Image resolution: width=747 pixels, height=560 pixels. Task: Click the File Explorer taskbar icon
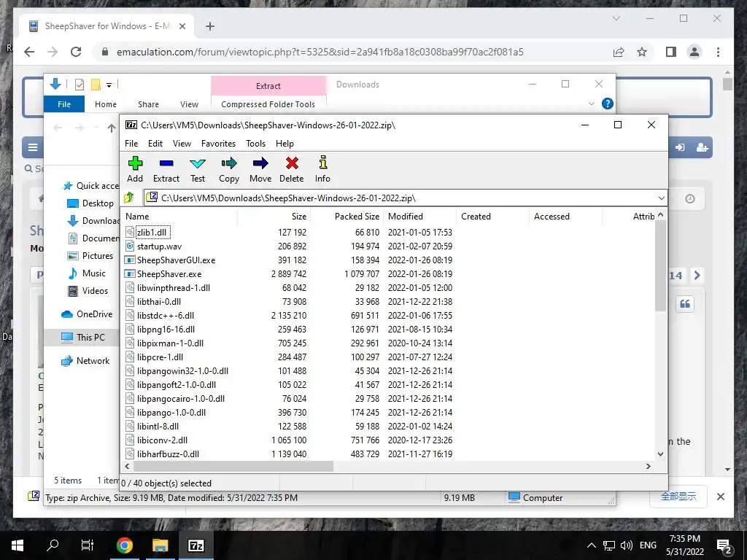coord(160,545)
